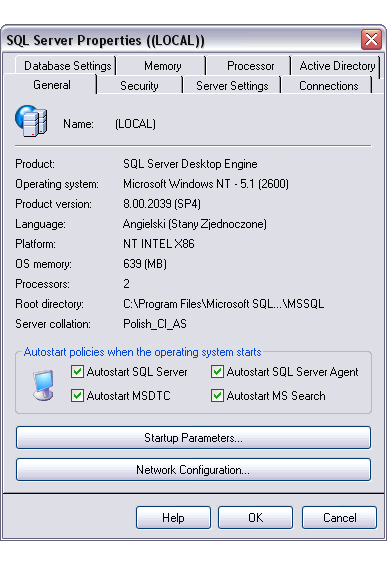Click the 'Operating system:' label
This screenshot has height=564, width=387.
point(57,184)
